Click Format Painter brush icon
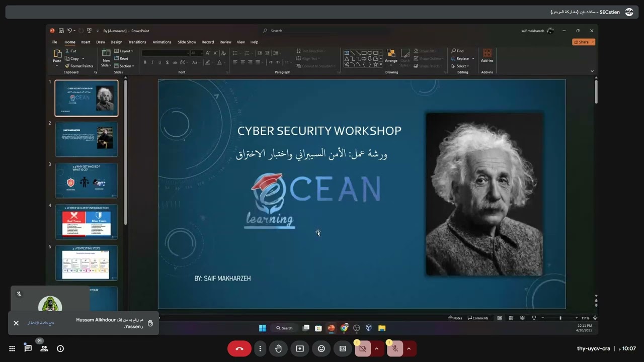 (x=67, y=66)
